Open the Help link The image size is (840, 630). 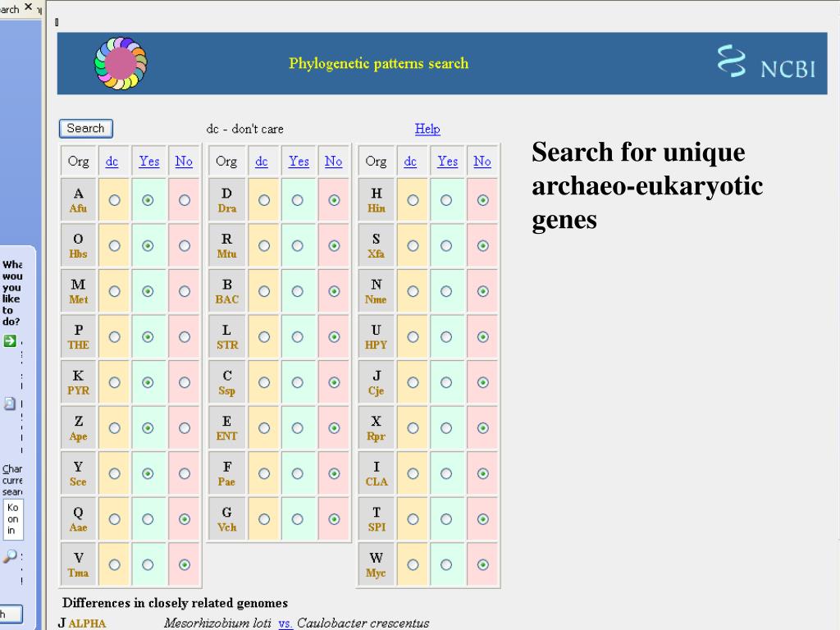[x=427, y=129]
